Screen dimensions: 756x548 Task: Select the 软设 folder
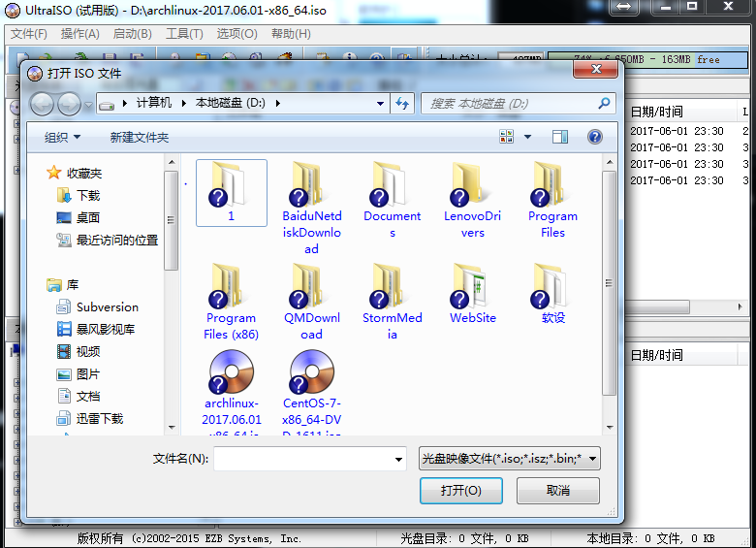[552, 294]
